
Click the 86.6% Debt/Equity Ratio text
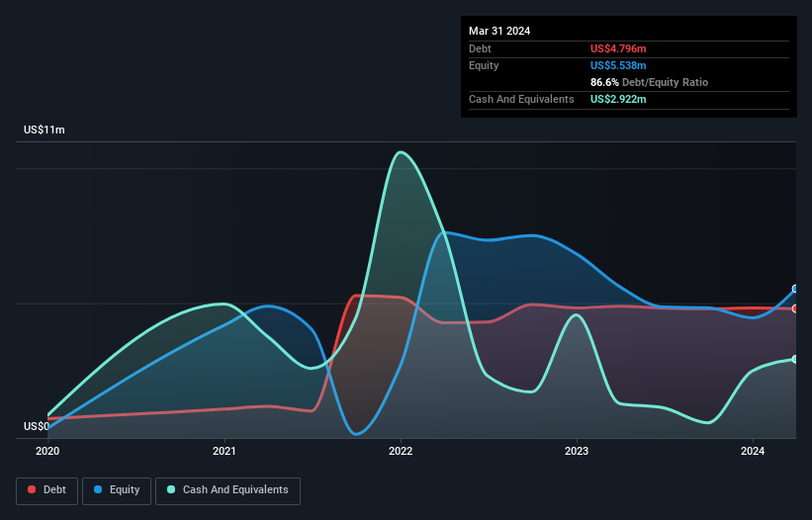tap(650, 82)
